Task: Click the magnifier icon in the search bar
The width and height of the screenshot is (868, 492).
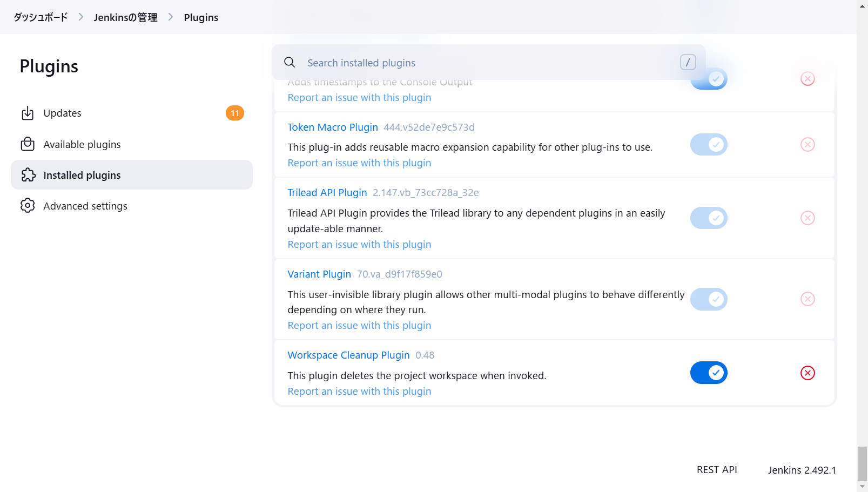Action: click(x=290, y=62)
